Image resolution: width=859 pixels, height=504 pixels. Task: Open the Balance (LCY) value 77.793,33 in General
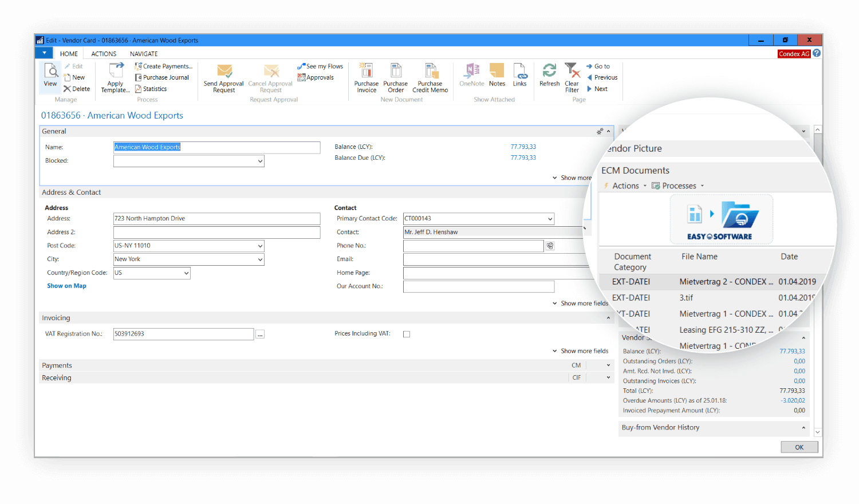(523, 147)
